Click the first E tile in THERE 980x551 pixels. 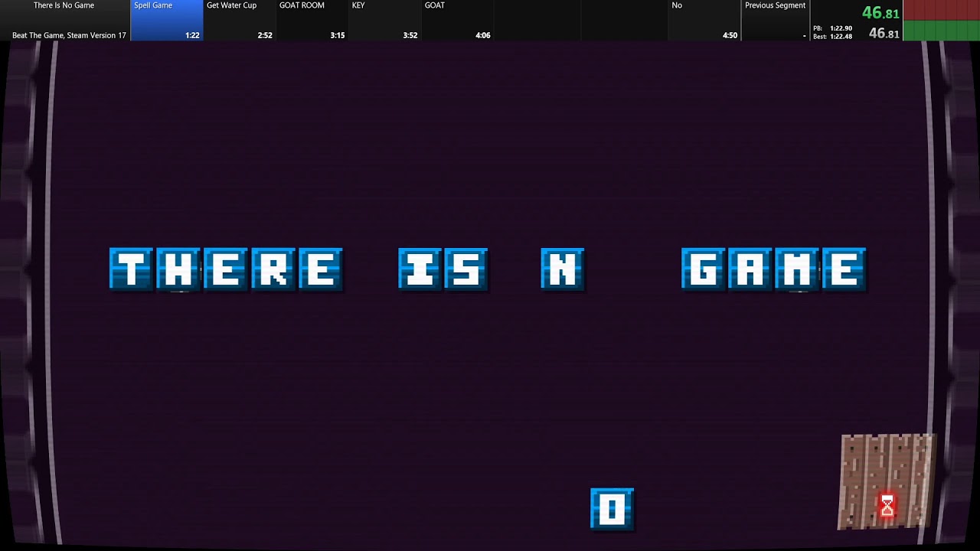click(226, 269)
